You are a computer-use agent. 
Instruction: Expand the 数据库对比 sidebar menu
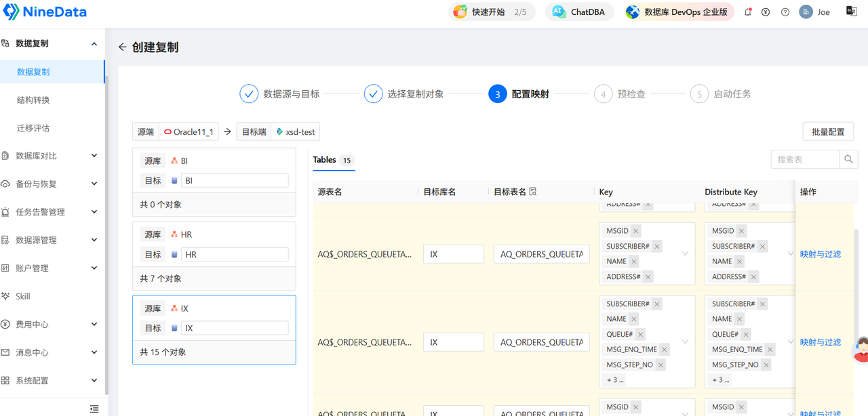pos(52,156)
